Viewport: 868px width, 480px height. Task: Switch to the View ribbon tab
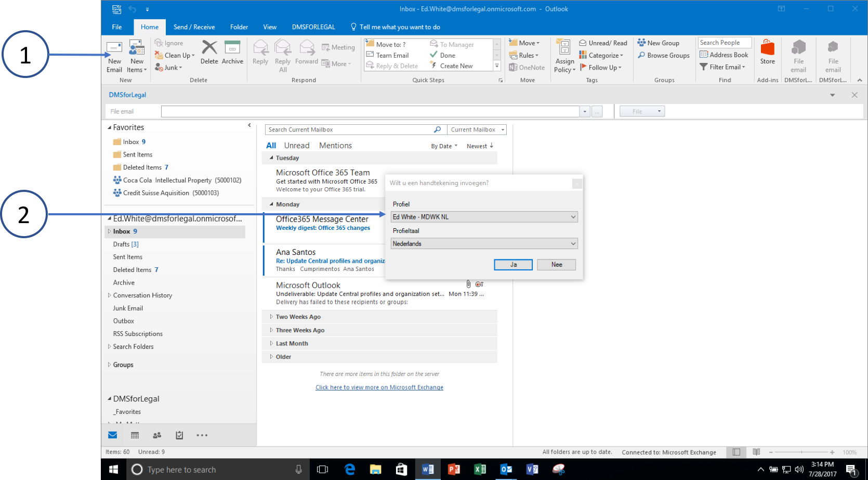[270, 27]
